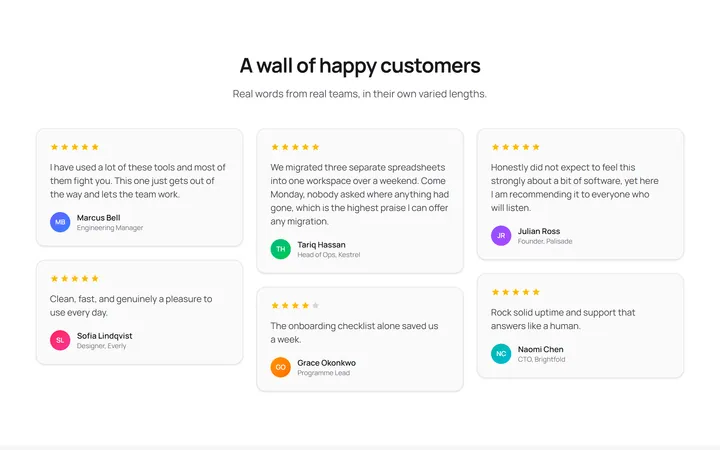Click the grey empty star in Grace Okonkwo's rating
Screen dimensions: 720x450
(315, 305)
